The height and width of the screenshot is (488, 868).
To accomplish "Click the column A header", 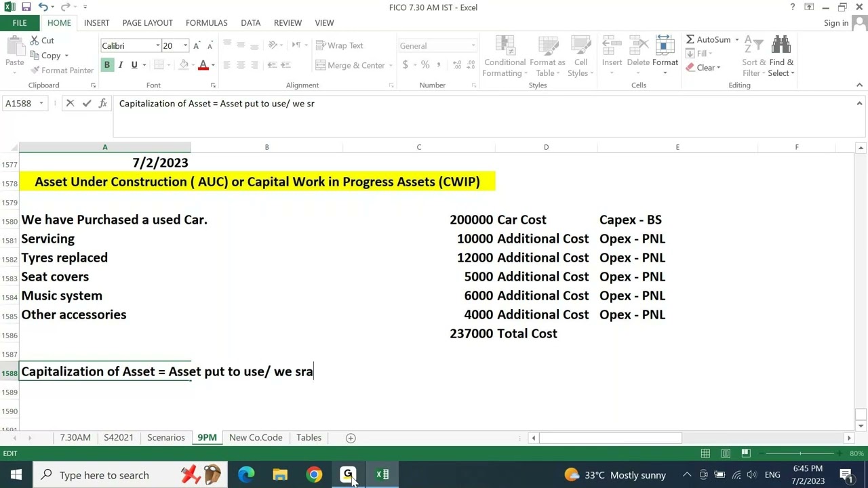I will click(104, 147).
